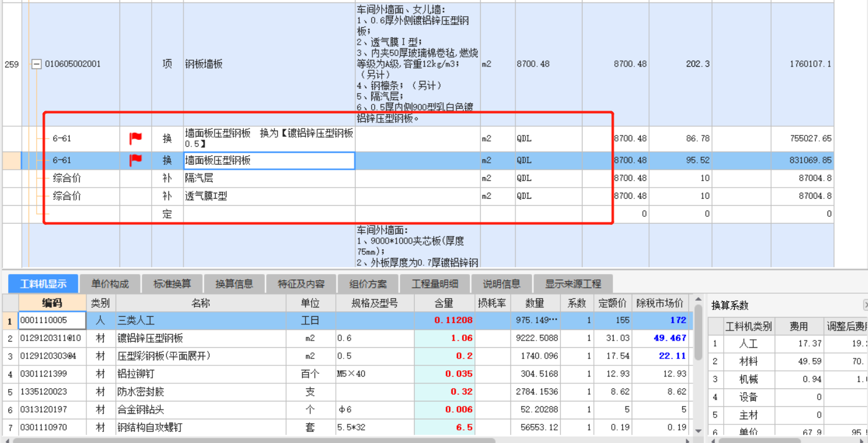Click the 含量 column header
868x443 pixels.
(x=445, y=303)
